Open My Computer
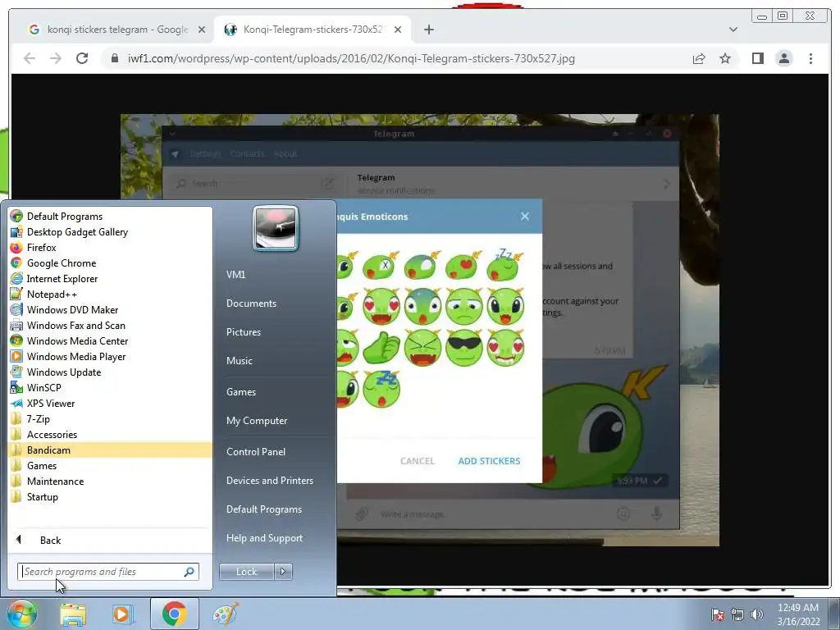Screen dimensions: 840x630 pyautogui.click(x=257, y=421)
